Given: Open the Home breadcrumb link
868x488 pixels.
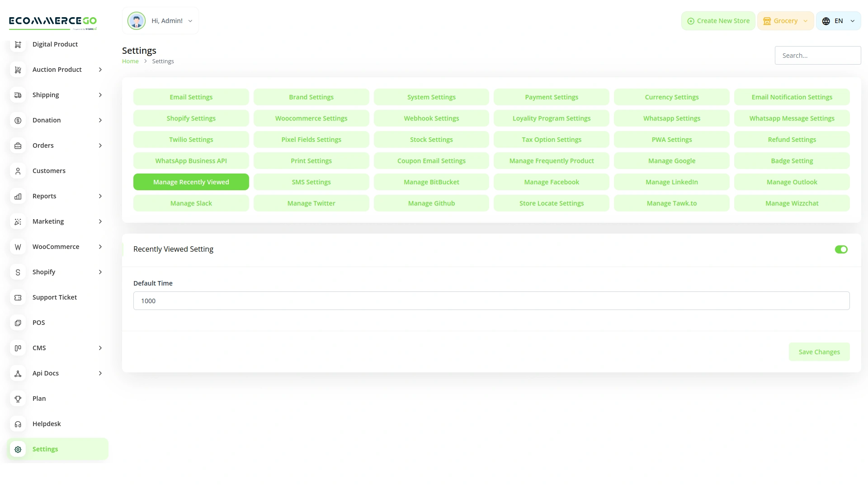Looking at the screenshot, I should point(130,61).
